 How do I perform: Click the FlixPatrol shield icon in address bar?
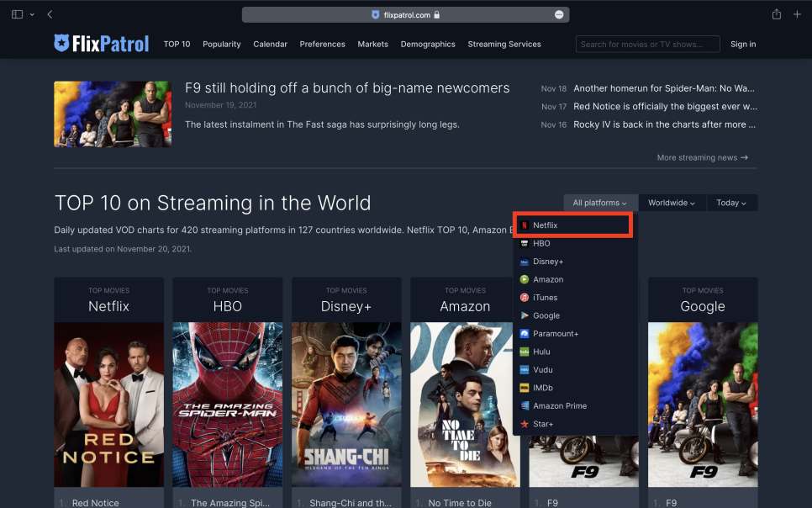376,14
